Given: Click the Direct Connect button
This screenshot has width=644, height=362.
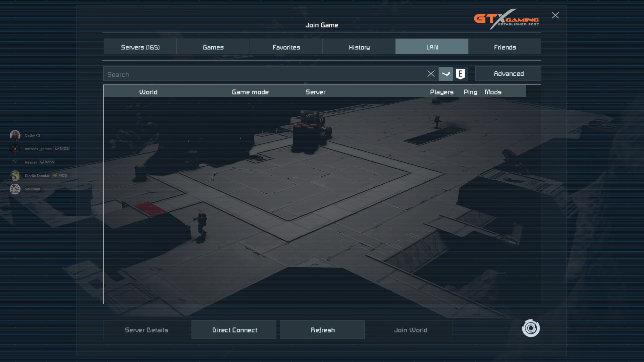Looking at the screenshot, I should click(x=234, y=330).
